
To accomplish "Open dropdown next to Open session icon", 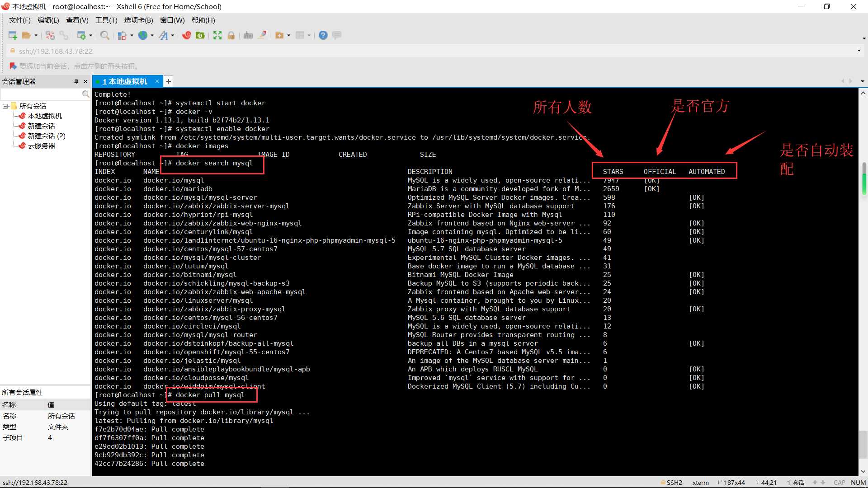I will click(36, 35).
